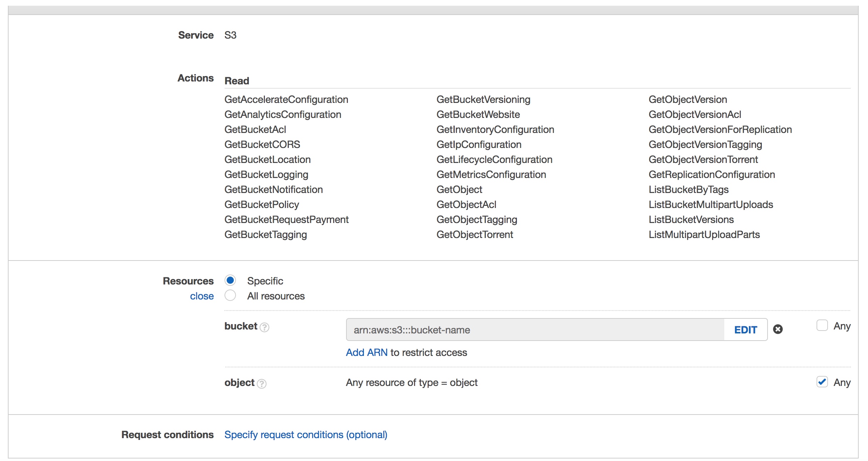Image resolution: width=868 pixels, height=461 pixels.
Task: Click the S3 service name
Action: coord(230,35)
